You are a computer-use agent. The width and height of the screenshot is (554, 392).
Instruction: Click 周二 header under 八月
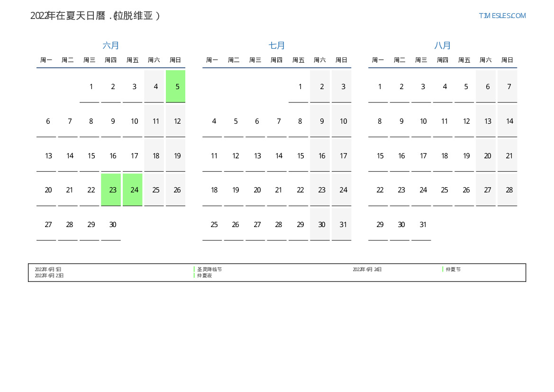coord(400,60)
